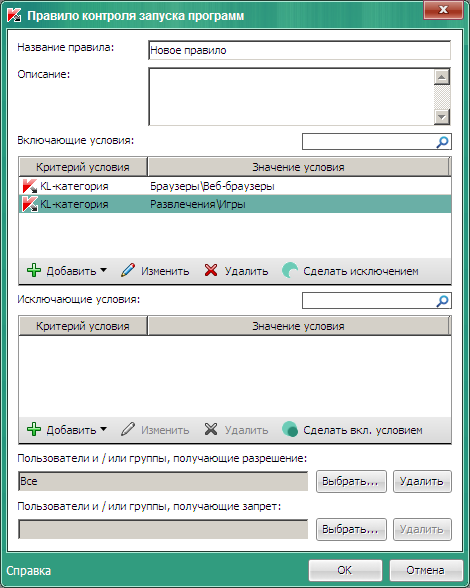
Task: Click the empty prohibited users field
Action: coord(163,530)
